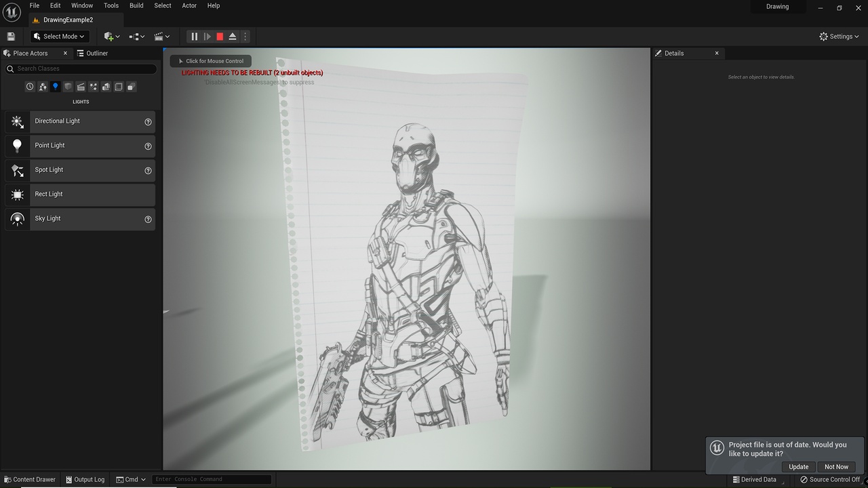Screen dimensions: 868x488
Task: Select the Shapes category icon
Action: (68, 86)
